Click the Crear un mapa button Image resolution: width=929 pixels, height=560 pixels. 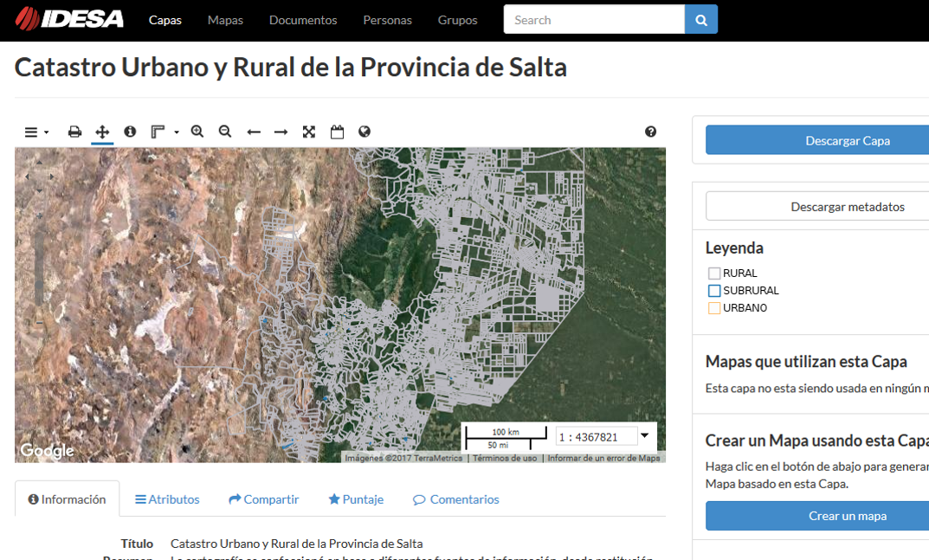coord(848,516)
